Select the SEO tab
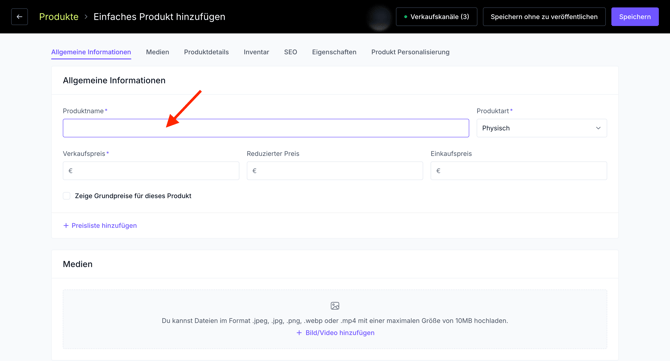 coord(291,52)
